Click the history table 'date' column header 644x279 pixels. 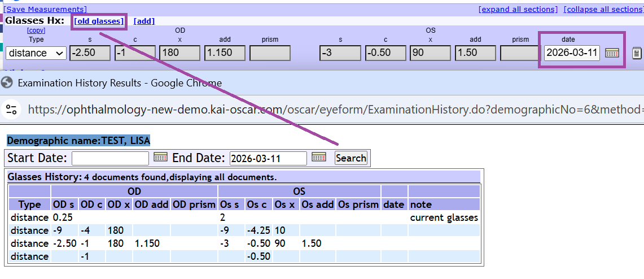[395, 204]
